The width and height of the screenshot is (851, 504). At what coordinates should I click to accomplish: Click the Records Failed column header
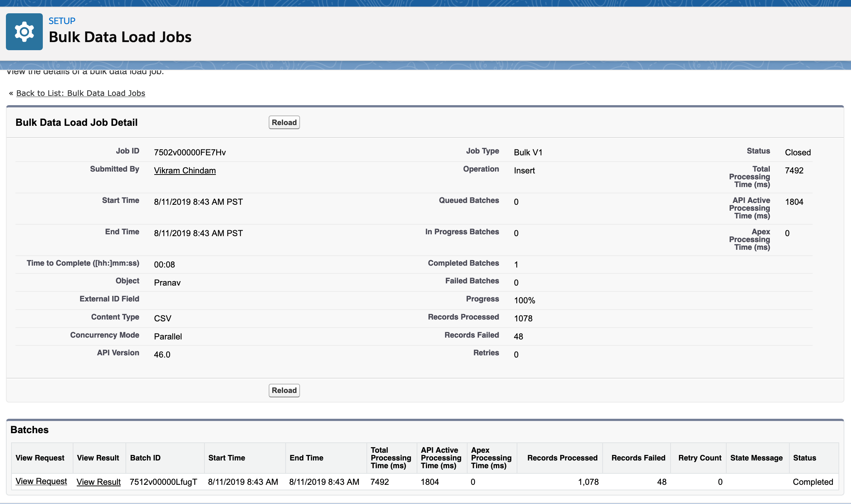coord(638,458)
